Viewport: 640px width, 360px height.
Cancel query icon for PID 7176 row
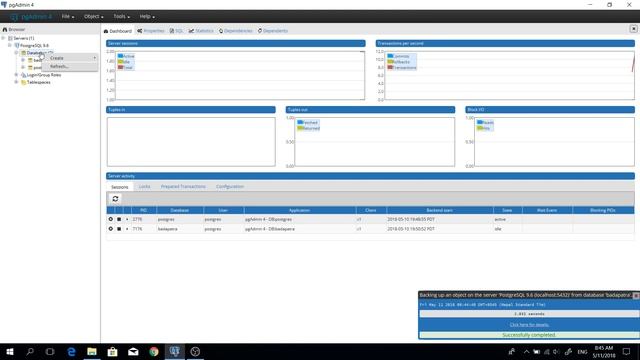coord(111,229)
